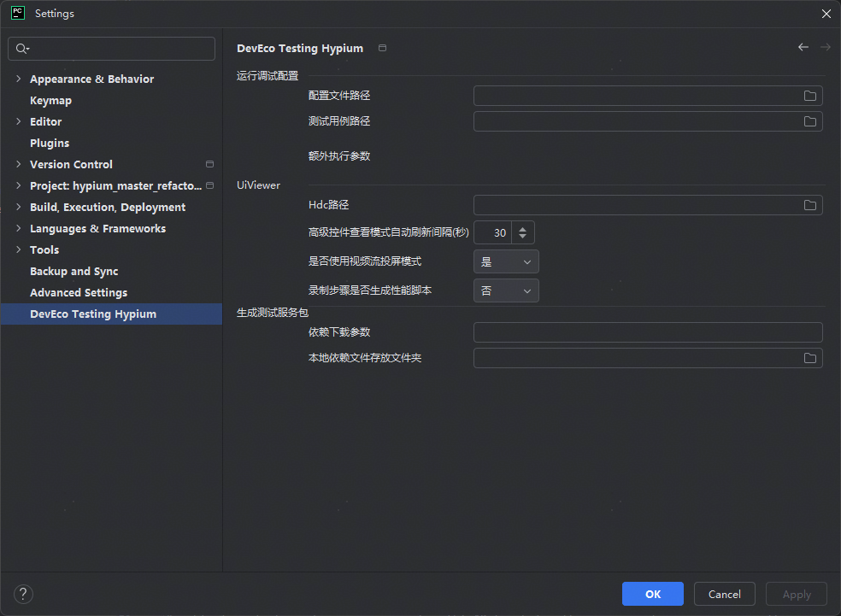Viewport: 841px width, 616px height.
Task: Click folder browse icon for 测试用例路径
Action: pos(809,121)
